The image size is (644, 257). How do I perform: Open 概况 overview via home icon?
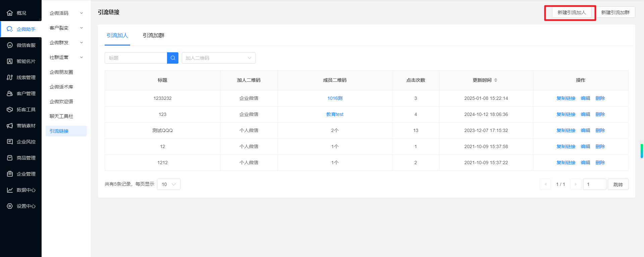pos(10,13)
